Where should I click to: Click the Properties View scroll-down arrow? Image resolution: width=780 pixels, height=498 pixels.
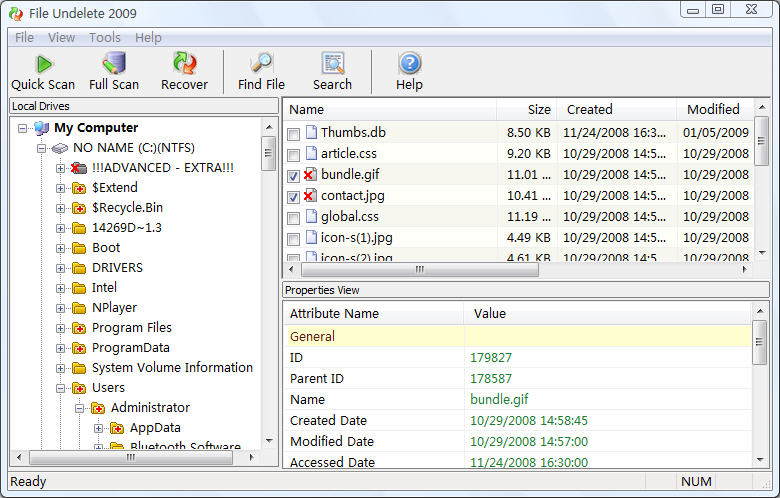coord(760,460)
